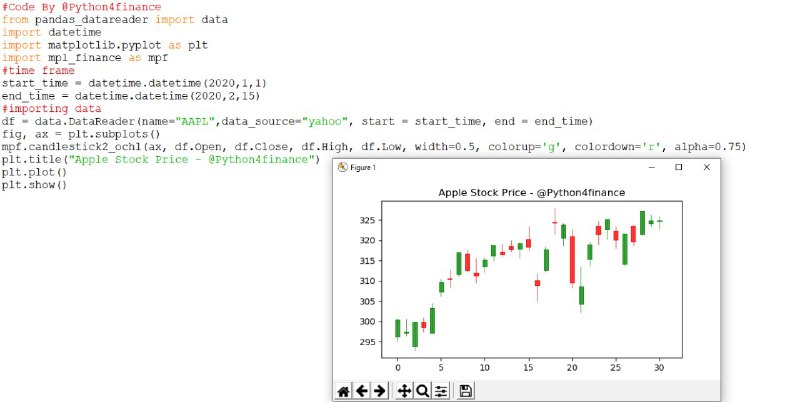Click the alpha=0.75 argument
The image size is (800, 402).
[708, 147]
